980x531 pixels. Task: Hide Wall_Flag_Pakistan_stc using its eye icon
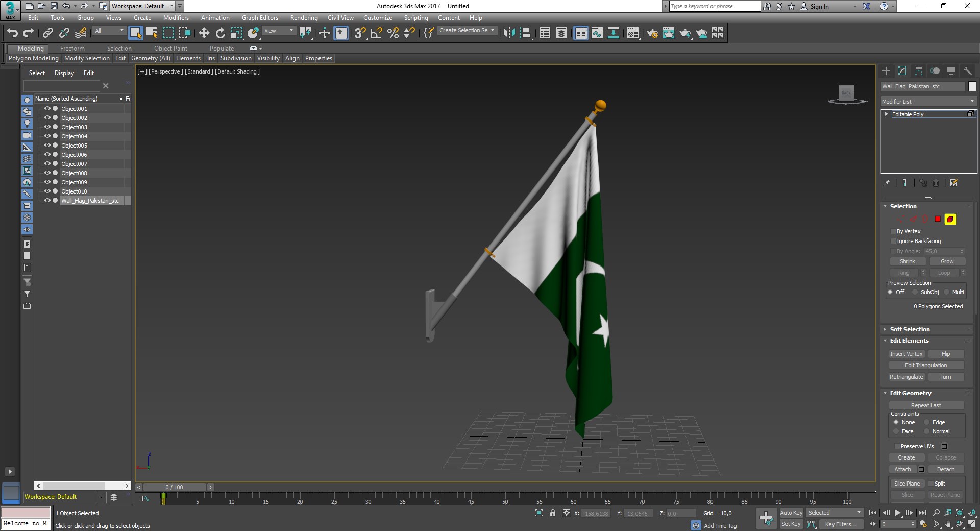click(x=47, y=201)
